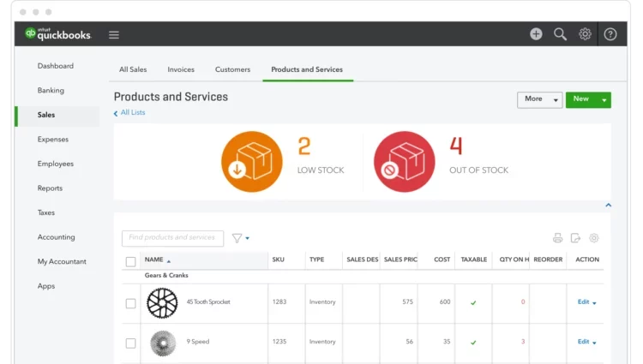This screenshot has height=364, width=643.
Task: Open table settings gear icon
Action: tap(594, 238)
